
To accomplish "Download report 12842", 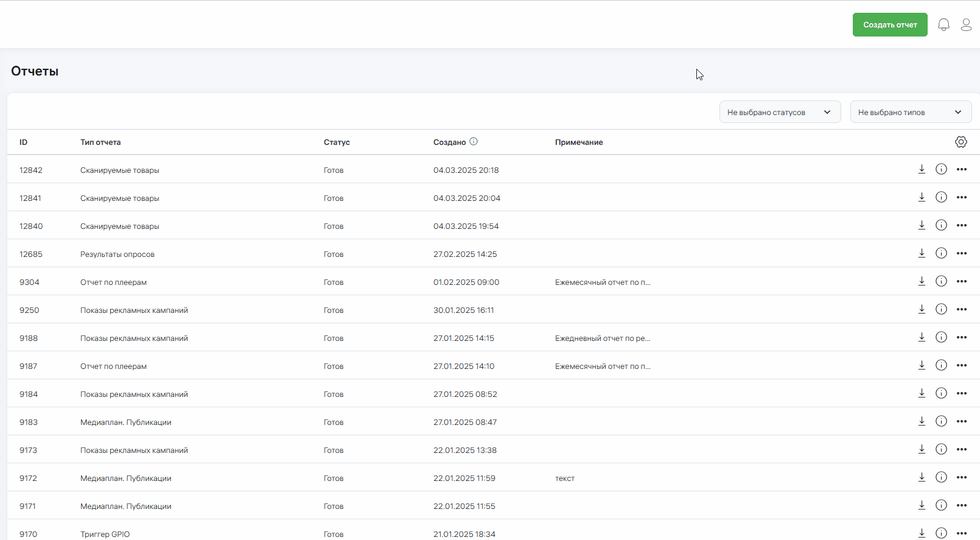I will [x=922, y=169].
